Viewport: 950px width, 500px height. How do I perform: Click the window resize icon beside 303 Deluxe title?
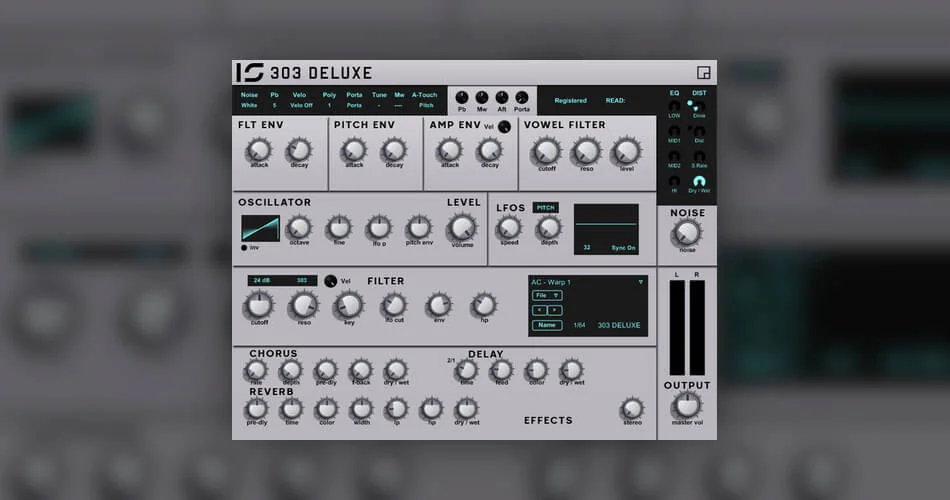[x=703, y=73]
